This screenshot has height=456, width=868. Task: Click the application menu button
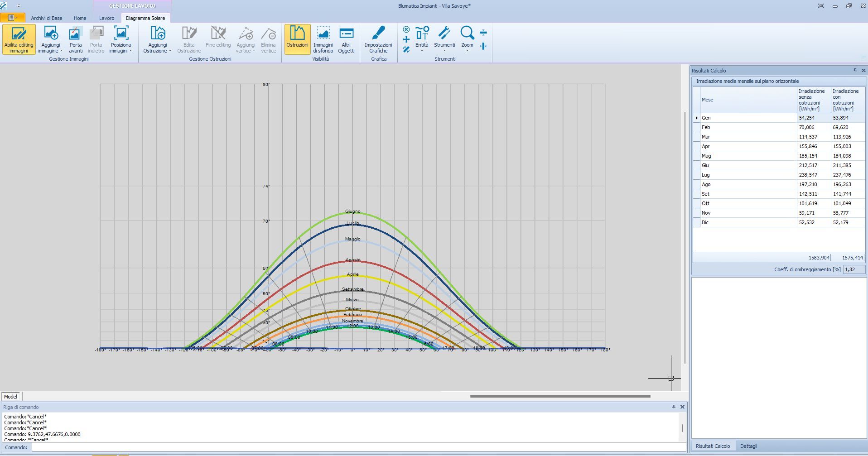coord(12,18)
